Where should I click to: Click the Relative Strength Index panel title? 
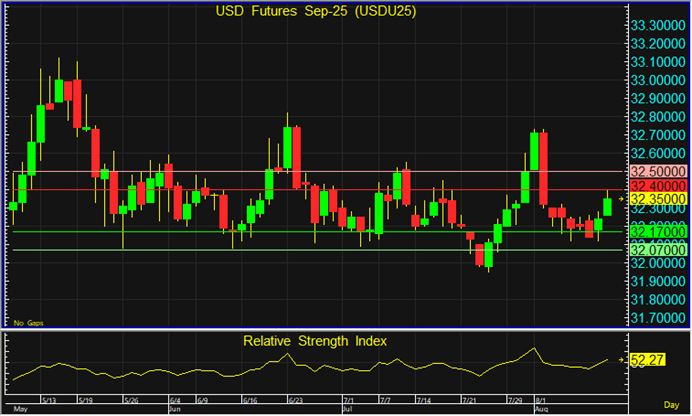pos(315,341)
